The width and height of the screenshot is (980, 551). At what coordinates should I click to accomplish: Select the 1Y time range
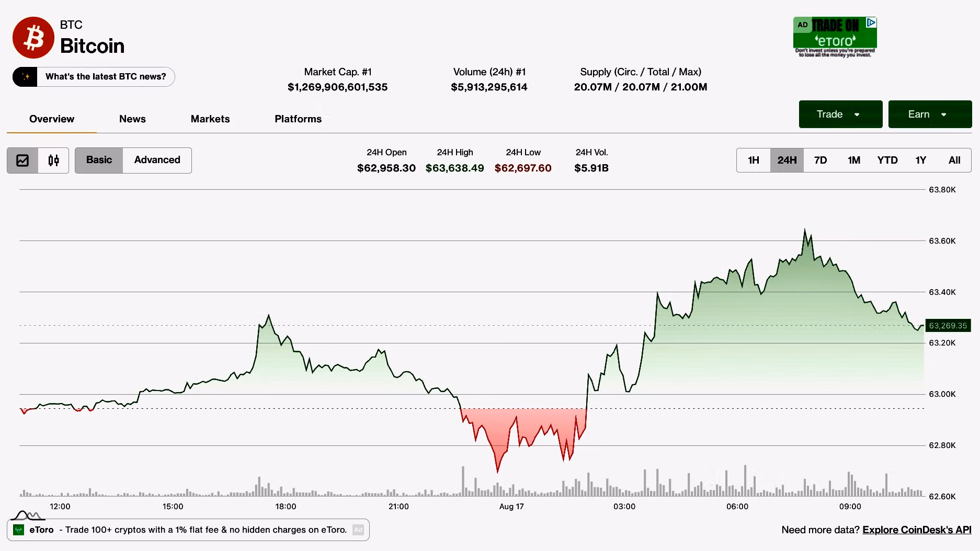[x=921, y=160]
